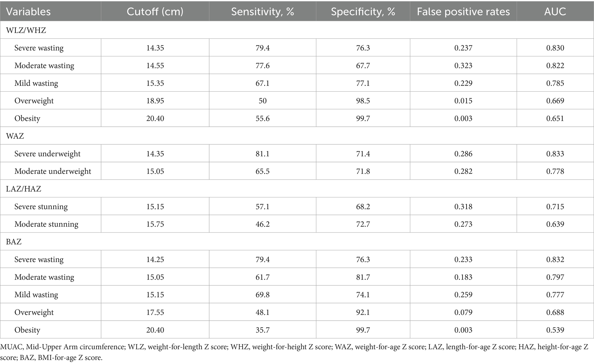Select the Specificity, % column header
594x364 pixels.
click(x=363, y=11)
